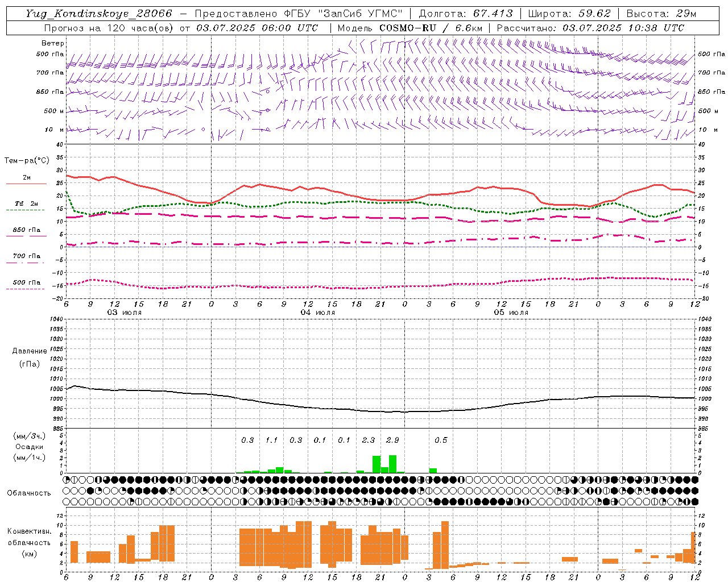Click the 2.9 precipitation total value
Screen dimensions: 728x582
click(392, 440)
